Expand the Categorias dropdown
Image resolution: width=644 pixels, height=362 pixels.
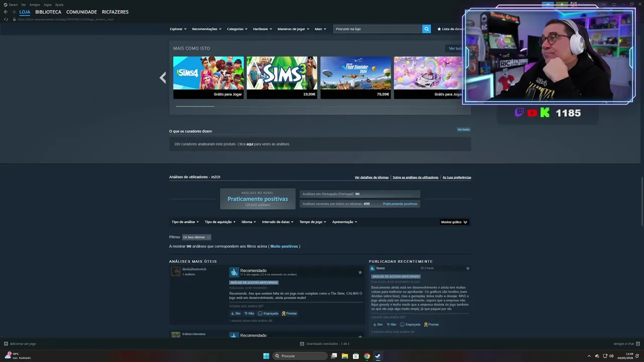237,29
